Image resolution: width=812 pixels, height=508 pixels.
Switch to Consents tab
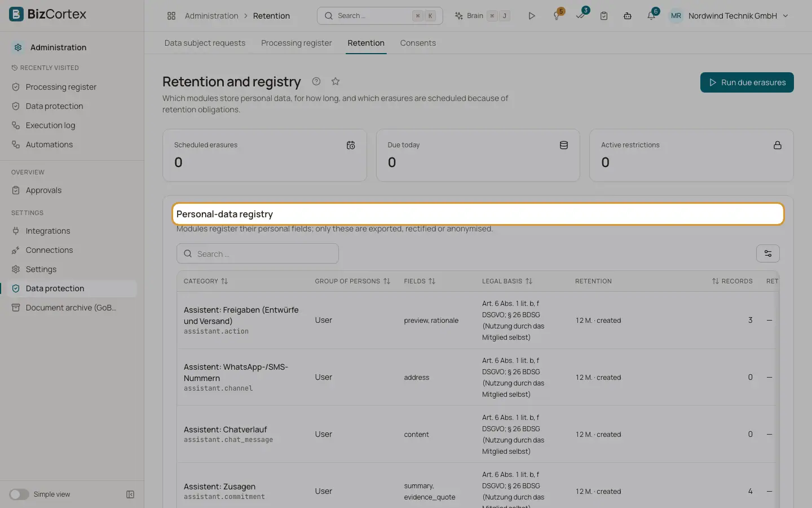click(x=418, y=43)
